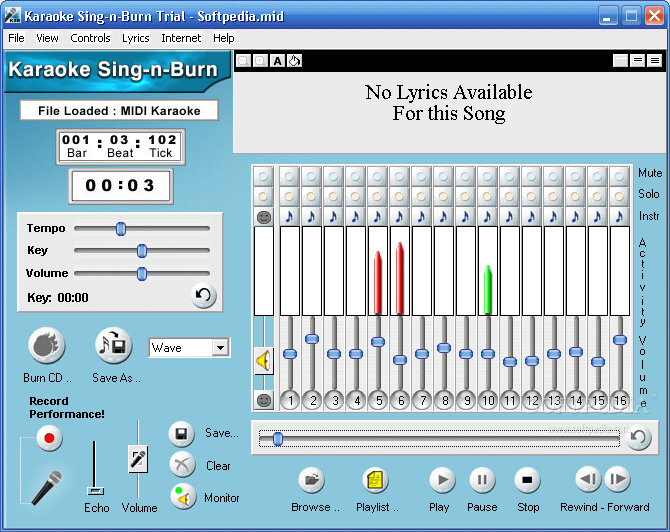The image size is (670, 532).
Task: Click the reset arrow beside the song position bar
Action: click(638, 437)
